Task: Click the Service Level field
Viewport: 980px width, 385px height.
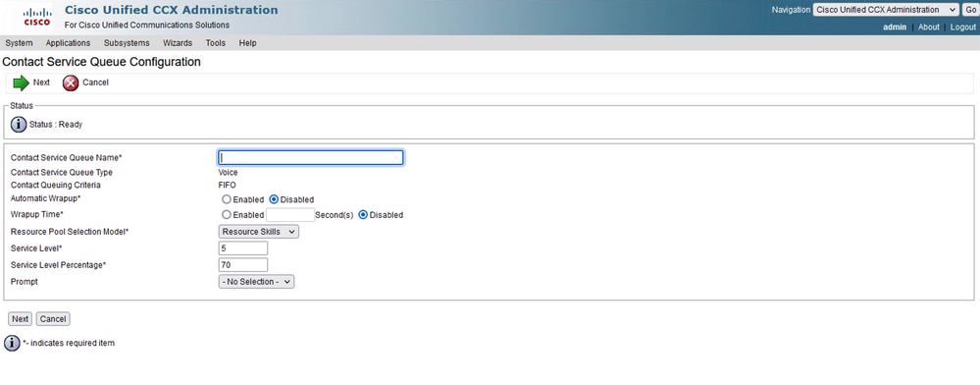Action: [x=243, y=247]
